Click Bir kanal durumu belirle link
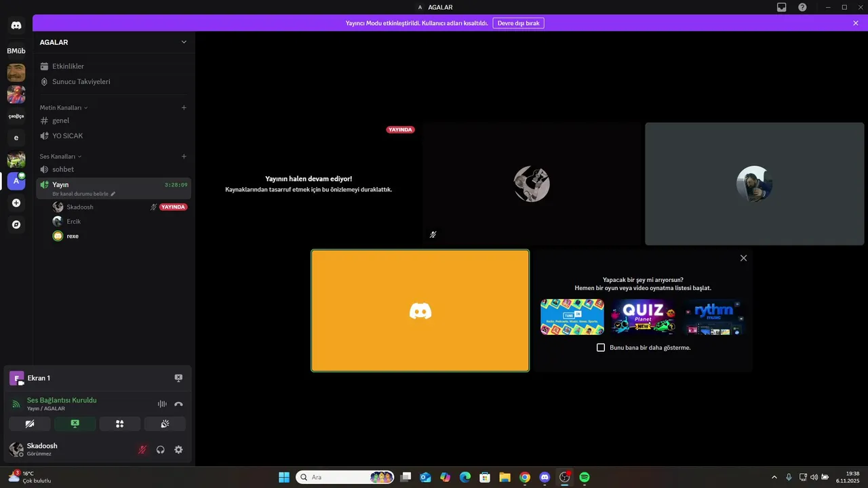The height and width of the screenshot is (488, 868). tap(84, 194)
